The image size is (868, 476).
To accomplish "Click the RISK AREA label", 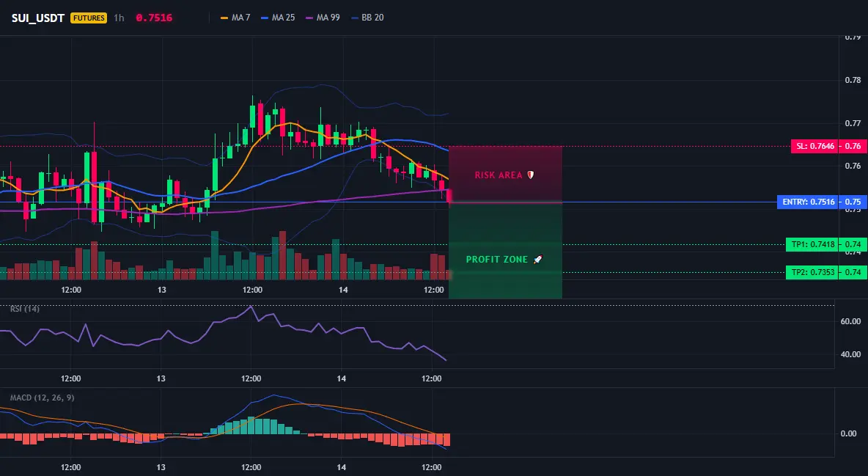I will coord(499,175).
